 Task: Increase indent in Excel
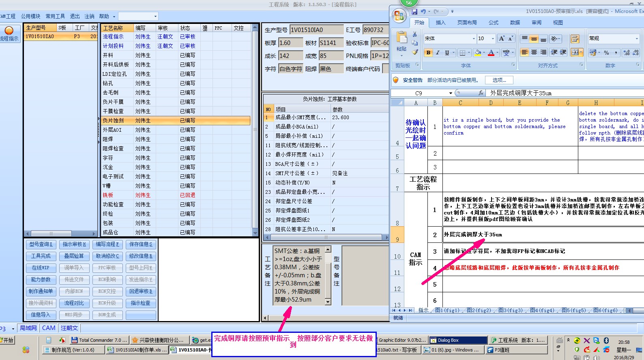563,52
